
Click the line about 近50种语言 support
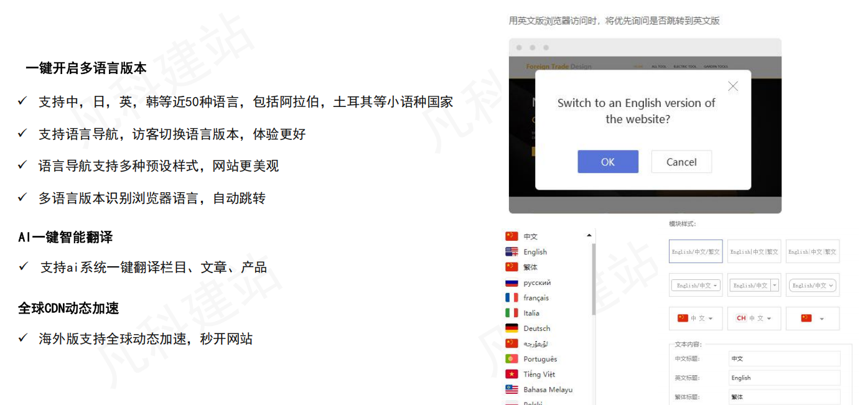tap(246, 102)
